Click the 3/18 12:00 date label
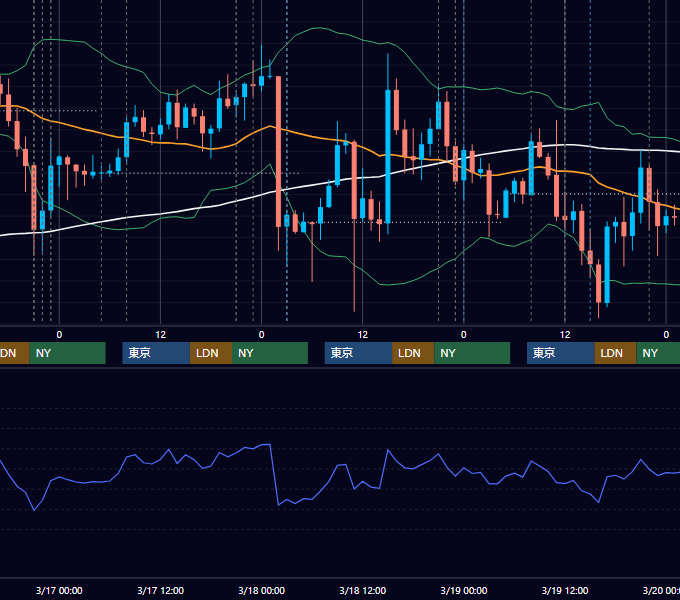Viewport: 680px width, 600px height. 363,590
